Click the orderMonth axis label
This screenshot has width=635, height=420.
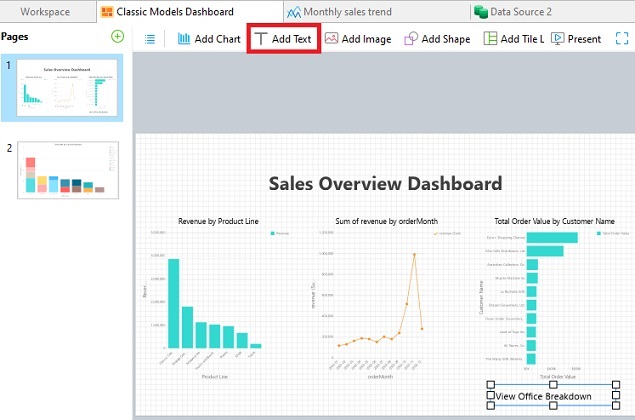pyautogui.click(x=380, y=377)
